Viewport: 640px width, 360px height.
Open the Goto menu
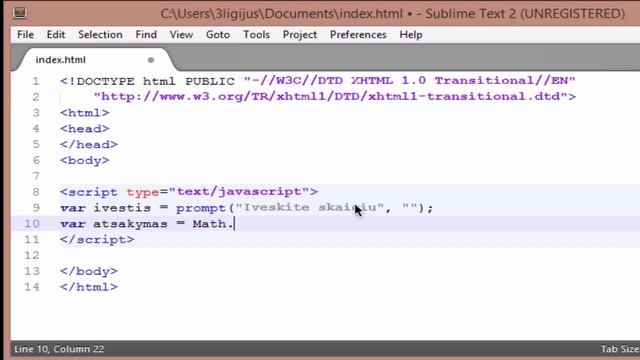(218, 35)
